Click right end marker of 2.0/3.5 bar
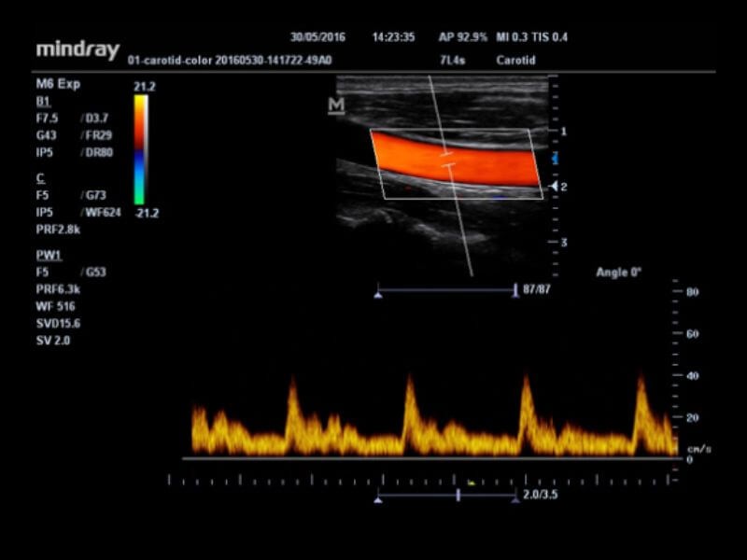The image size is (747, 560). point(514,499)
